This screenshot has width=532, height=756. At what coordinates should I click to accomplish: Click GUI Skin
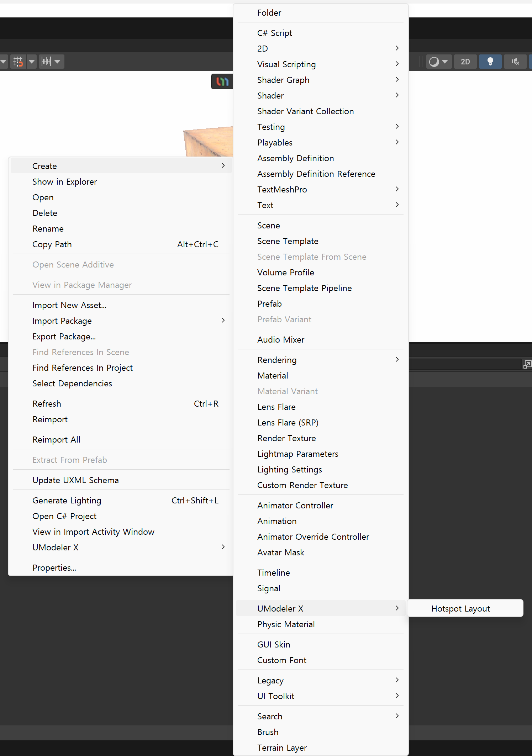coord(321,645)
